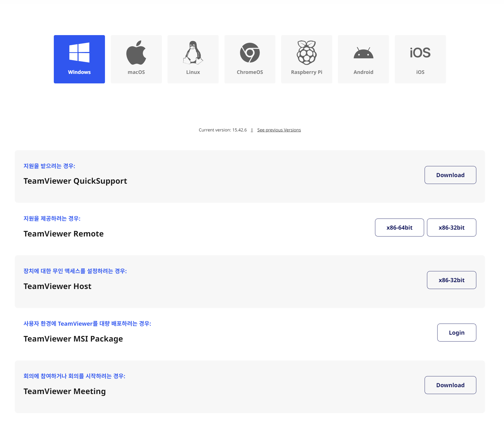Pick the iOS platform tile
The image size is (504, 431).
click(x=420, y=59)
